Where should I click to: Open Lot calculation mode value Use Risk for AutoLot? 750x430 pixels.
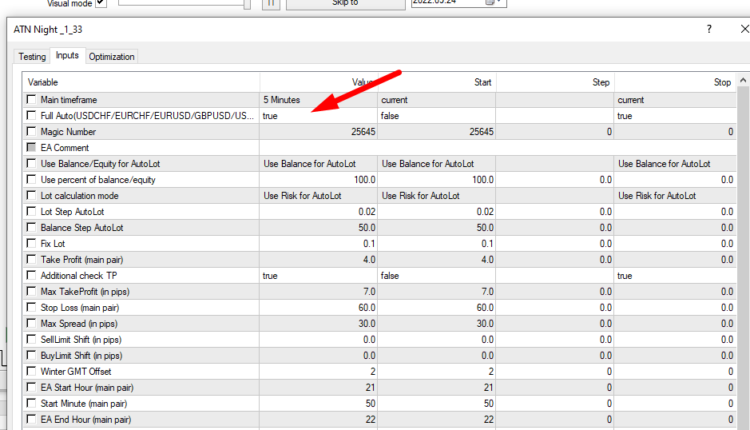click(318, 196)
